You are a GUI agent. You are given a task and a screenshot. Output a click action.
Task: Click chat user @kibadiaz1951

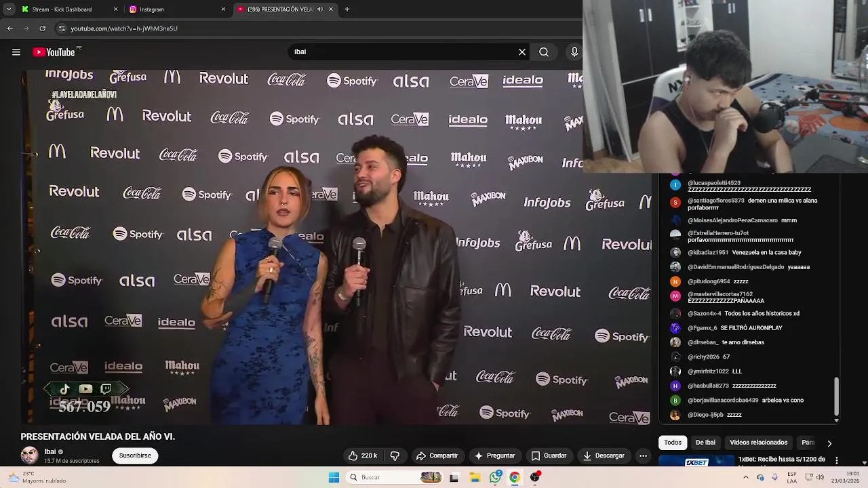click(x=708, y=252)
